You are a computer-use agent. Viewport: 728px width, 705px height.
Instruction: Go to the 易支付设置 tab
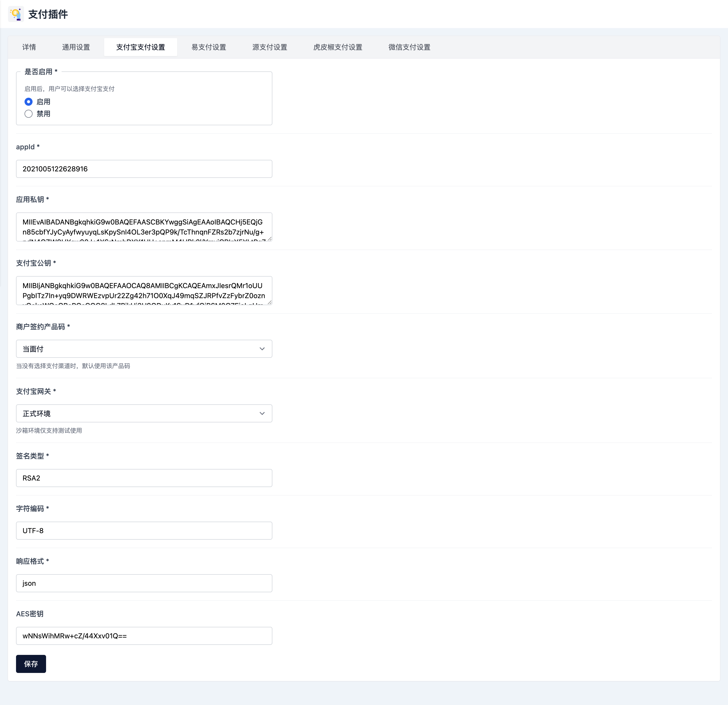click(208, 47)
